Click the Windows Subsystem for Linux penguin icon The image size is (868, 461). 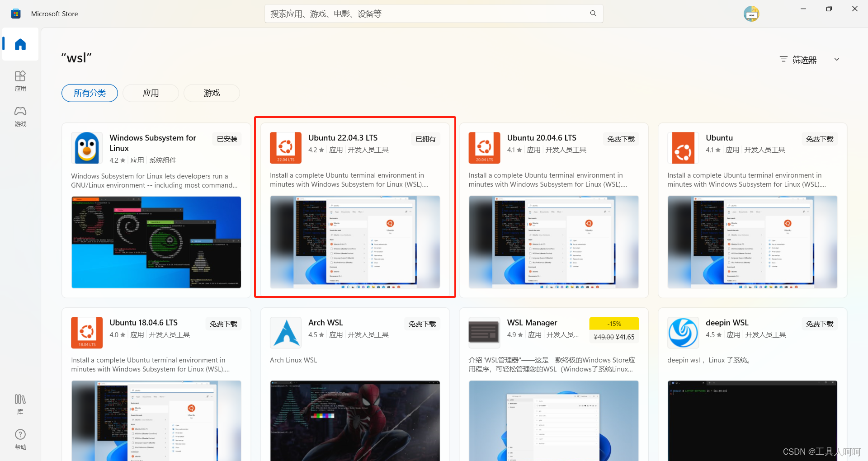tap(87, 148)
